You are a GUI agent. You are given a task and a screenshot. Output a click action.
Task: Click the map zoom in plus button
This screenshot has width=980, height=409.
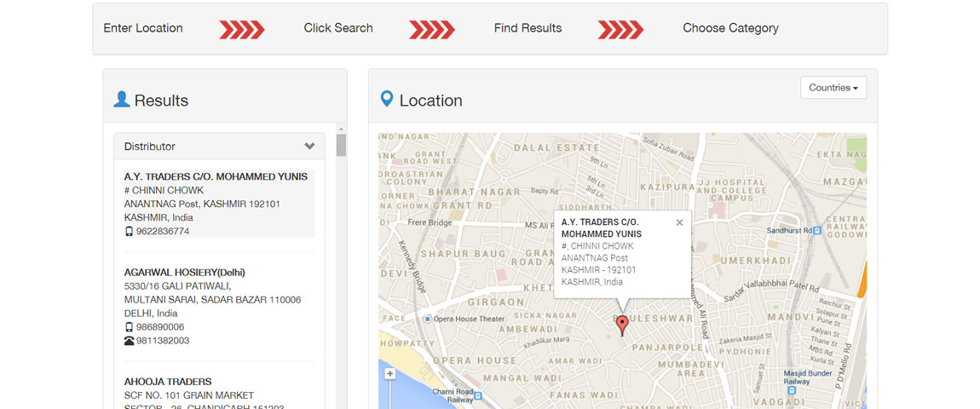point(389,374)
